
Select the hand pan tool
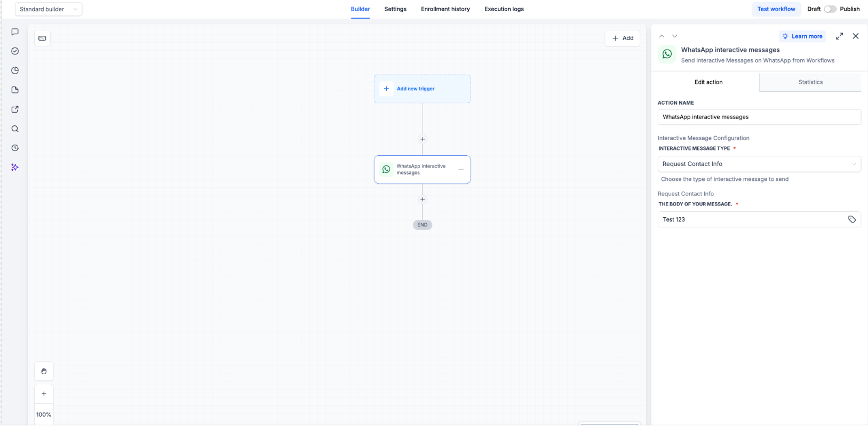44,371
